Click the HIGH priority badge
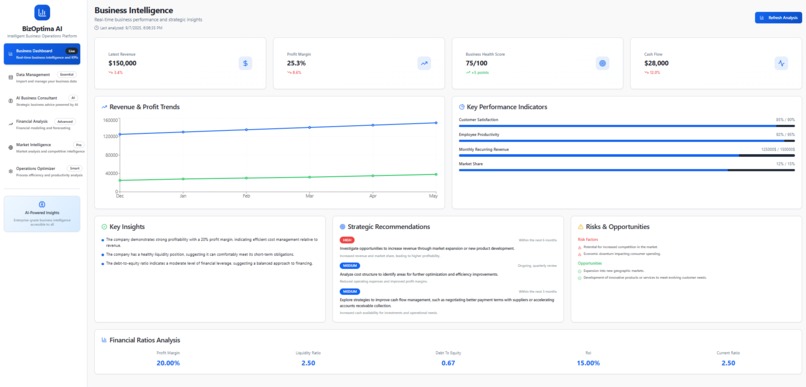This screenshot has height=387, width=806. [x=347, y=240]
